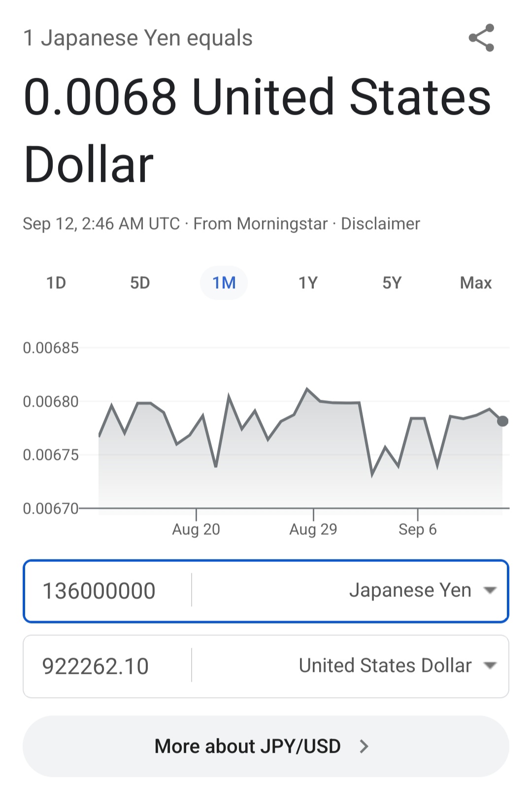Show the 1Y chart range
Image resolution: width=532 pixels, height=799 pixels.
308,283
